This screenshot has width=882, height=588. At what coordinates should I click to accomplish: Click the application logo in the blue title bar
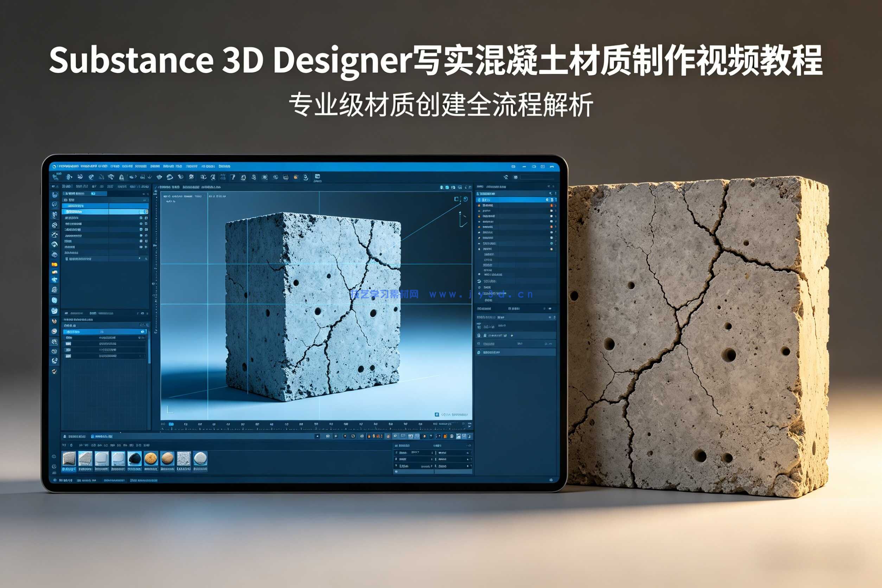coord(54,166)
